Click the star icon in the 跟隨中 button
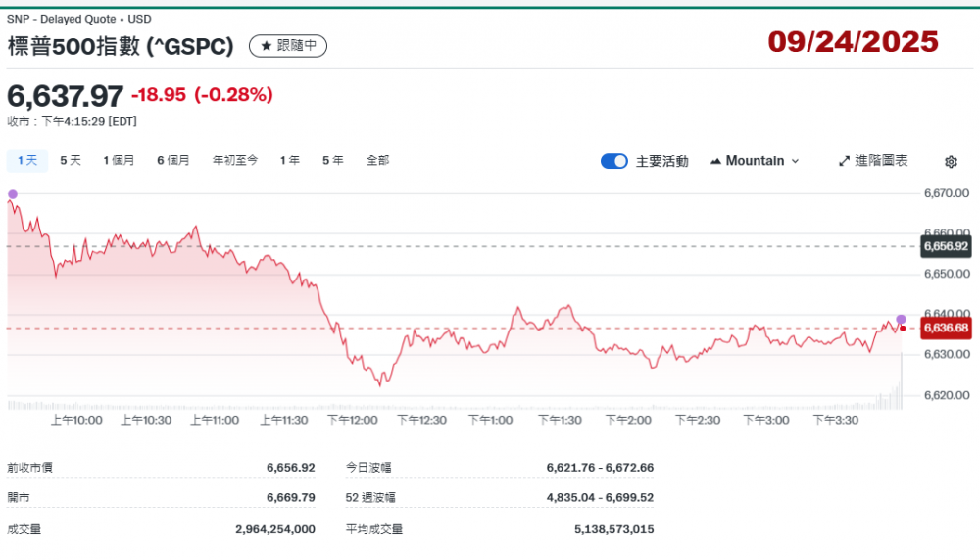 pos(265,46)
